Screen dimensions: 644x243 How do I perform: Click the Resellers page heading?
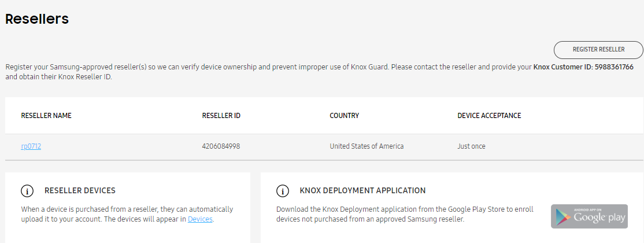[37, 19]
